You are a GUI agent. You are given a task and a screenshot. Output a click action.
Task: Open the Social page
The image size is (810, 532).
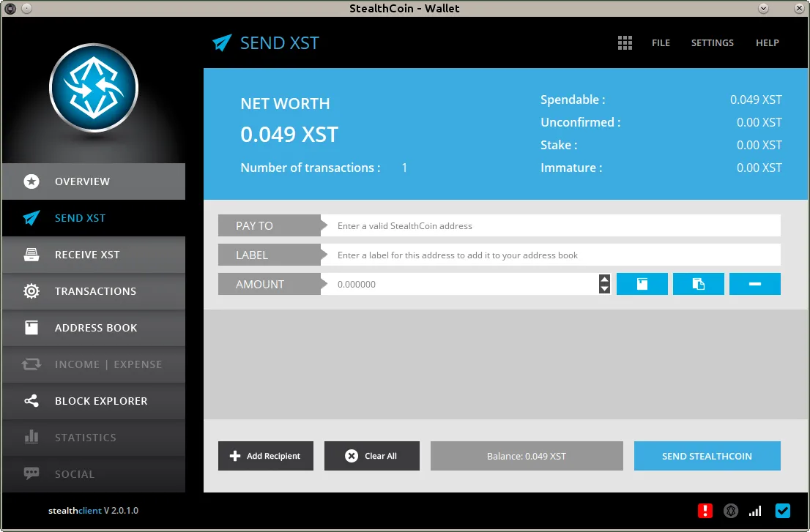pyautogui.click(x=94, y=475)
